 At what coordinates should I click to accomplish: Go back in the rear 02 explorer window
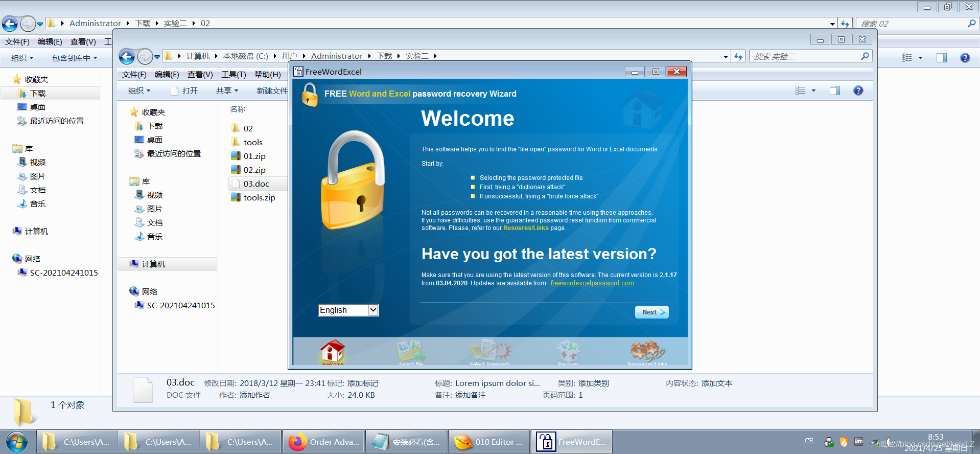coord(10,24)
